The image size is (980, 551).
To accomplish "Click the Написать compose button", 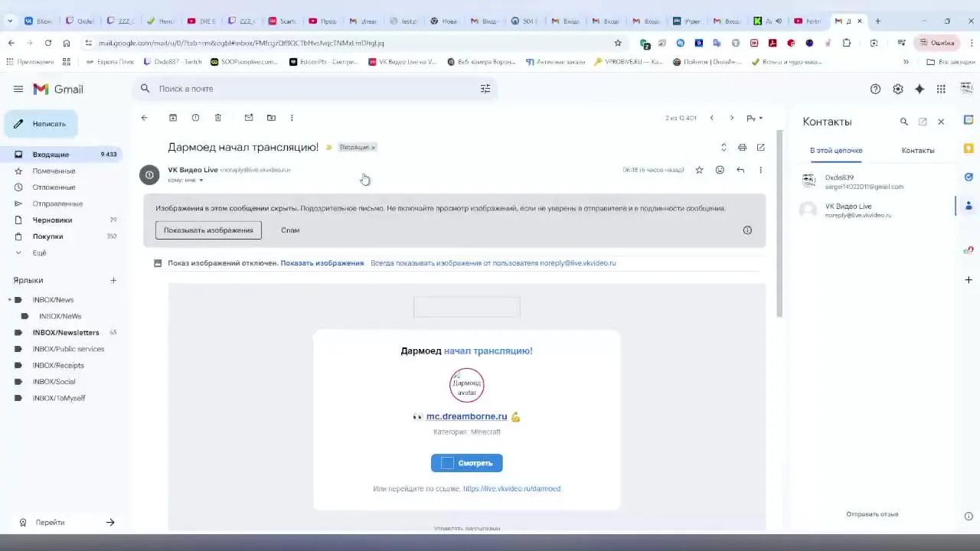I will (x=41, y=124).
